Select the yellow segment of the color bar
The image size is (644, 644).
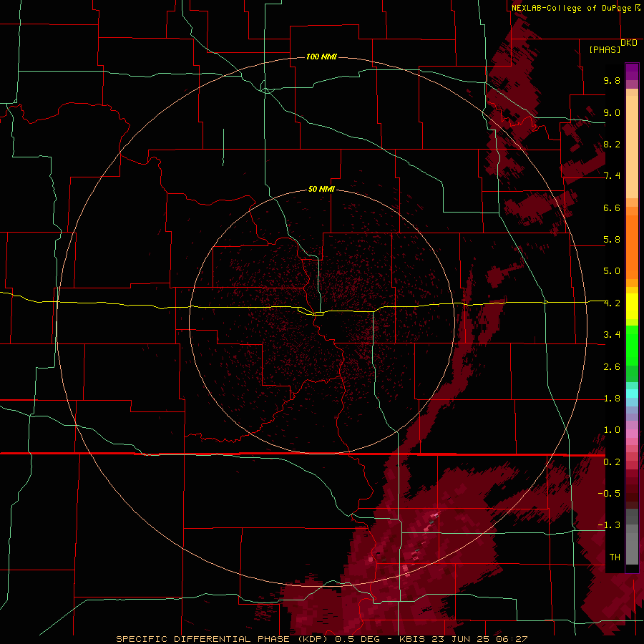(x=632, y=306)
